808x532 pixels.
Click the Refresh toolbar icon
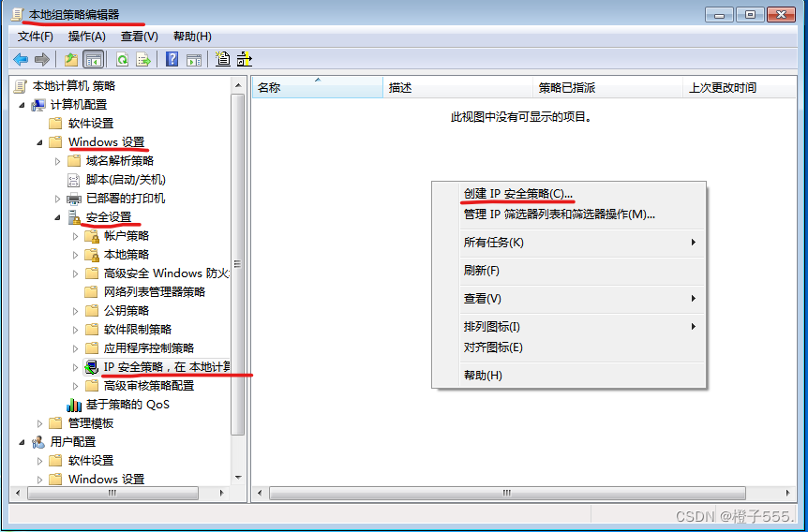(122, 60)
